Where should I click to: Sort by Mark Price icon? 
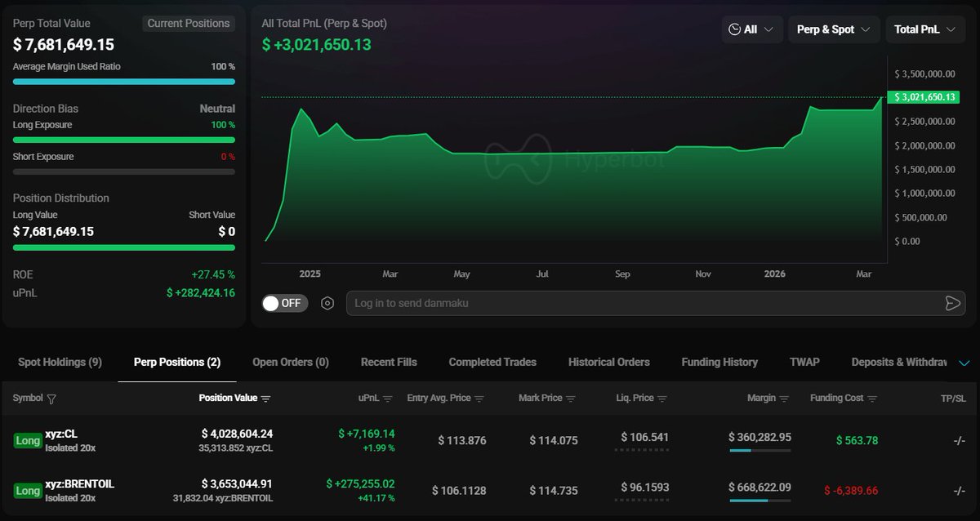click(571, 399)
